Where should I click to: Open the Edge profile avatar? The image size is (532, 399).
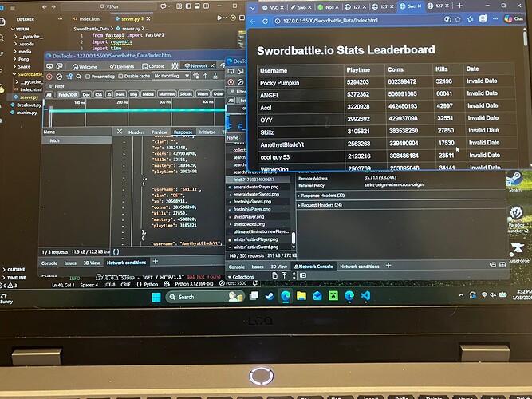483,19
